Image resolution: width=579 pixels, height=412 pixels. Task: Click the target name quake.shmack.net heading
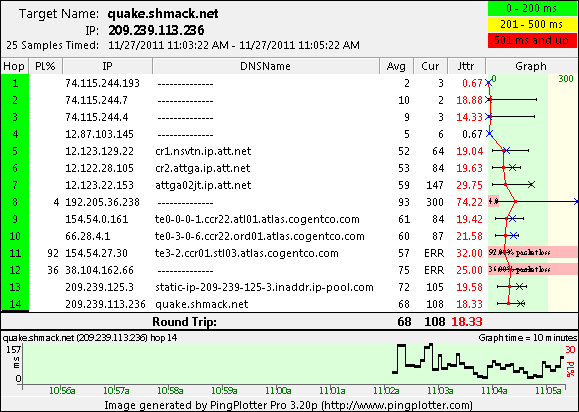(163, 14)
